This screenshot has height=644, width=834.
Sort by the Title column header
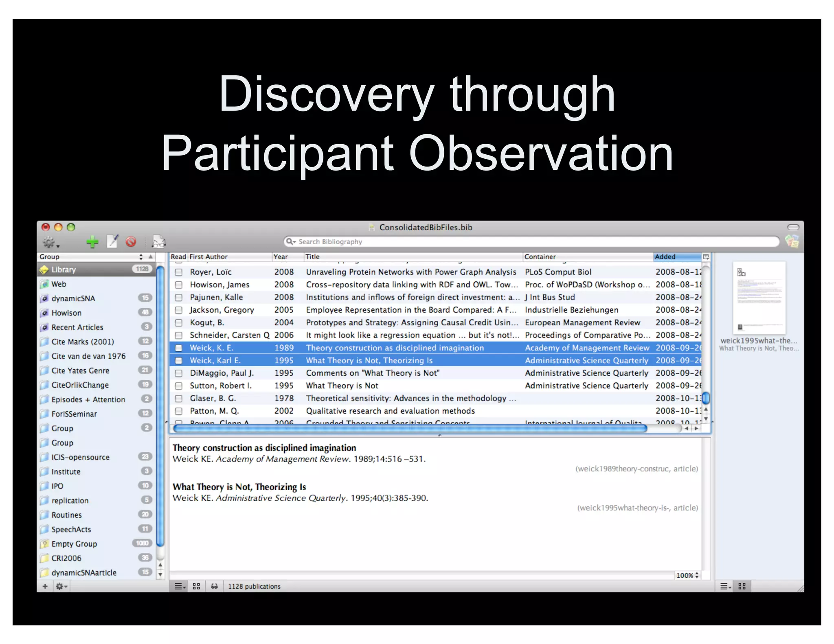(413, 257)
